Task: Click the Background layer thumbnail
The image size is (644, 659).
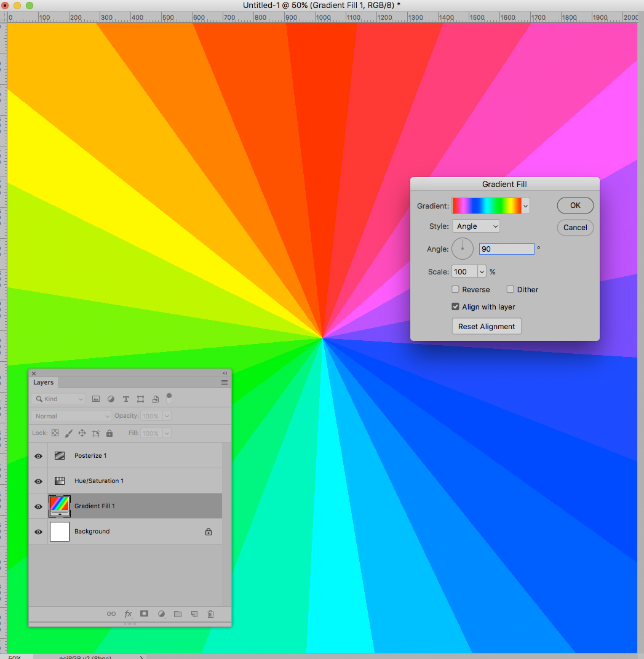Action: pyautogui.click(x=60, y=531)
